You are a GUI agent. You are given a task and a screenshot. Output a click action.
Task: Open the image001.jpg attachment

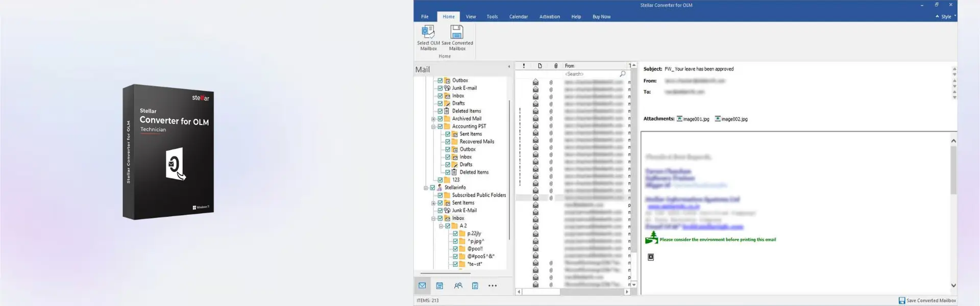pyautogui.click(x=693, y=119)
